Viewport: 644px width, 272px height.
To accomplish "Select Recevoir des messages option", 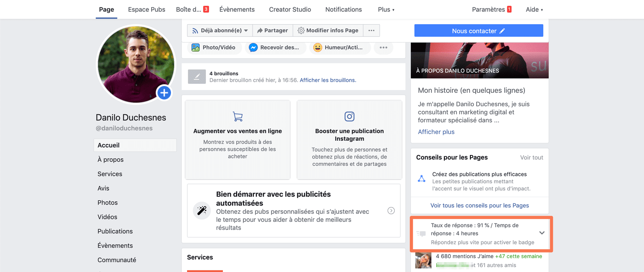I will (x=275, y=47).
